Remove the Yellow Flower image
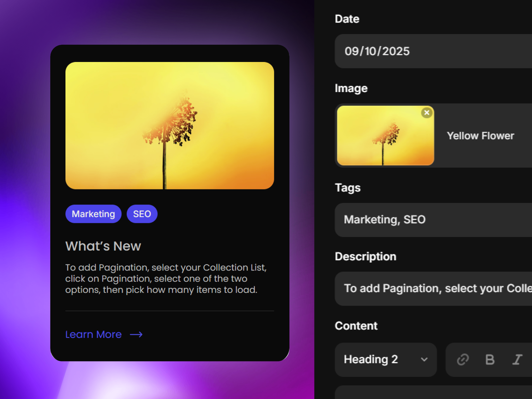532x399 pixels. tap(427, 113)
